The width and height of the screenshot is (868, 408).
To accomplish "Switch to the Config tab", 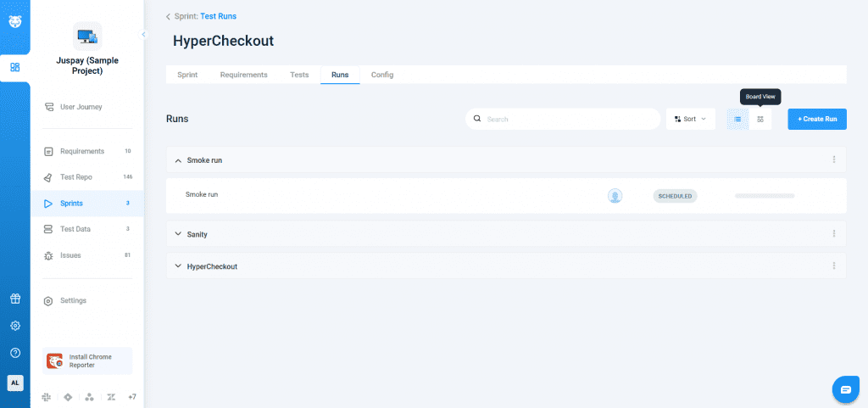I will (382, 75).
